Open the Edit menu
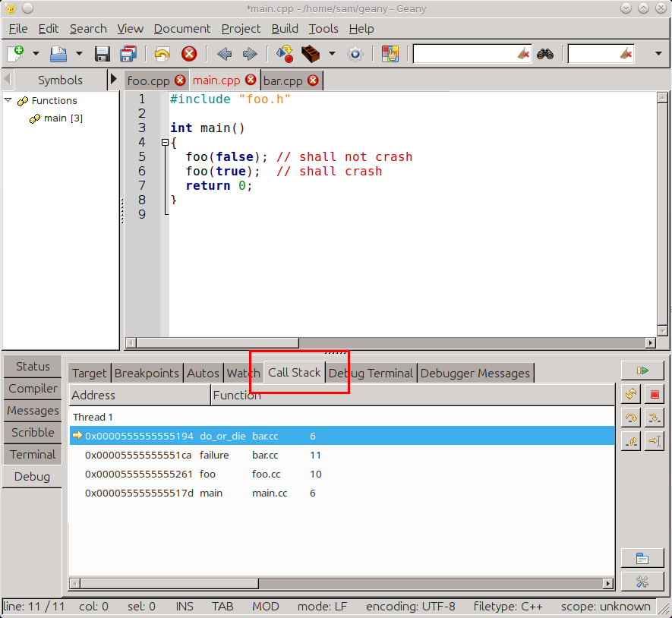The image size is (672, 618). 49,29
